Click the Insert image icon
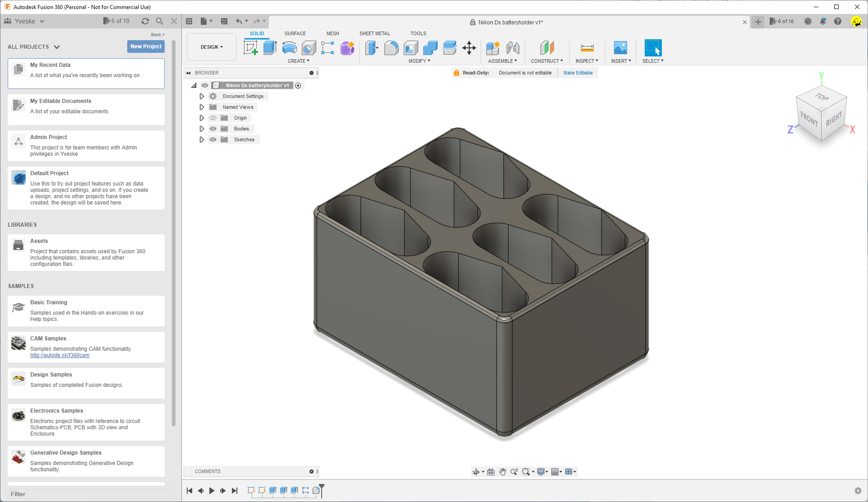 pyautogui.click(x=620, y=48)
